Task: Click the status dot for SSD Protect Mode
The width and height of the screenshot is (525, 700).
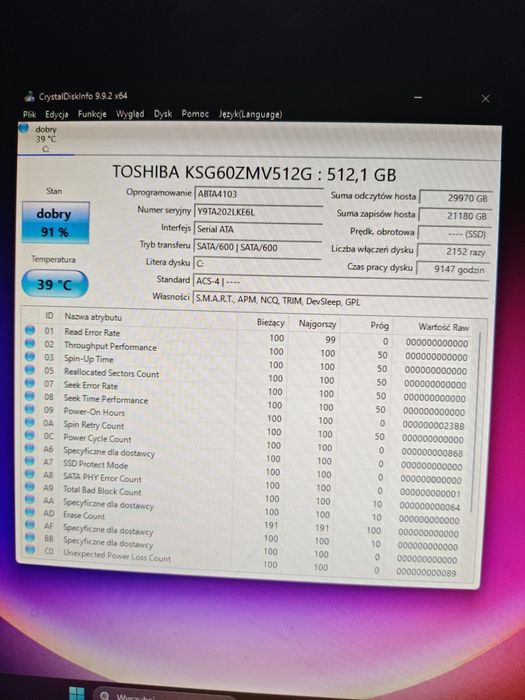Action: pyautogui.click(x=30, y=460)
